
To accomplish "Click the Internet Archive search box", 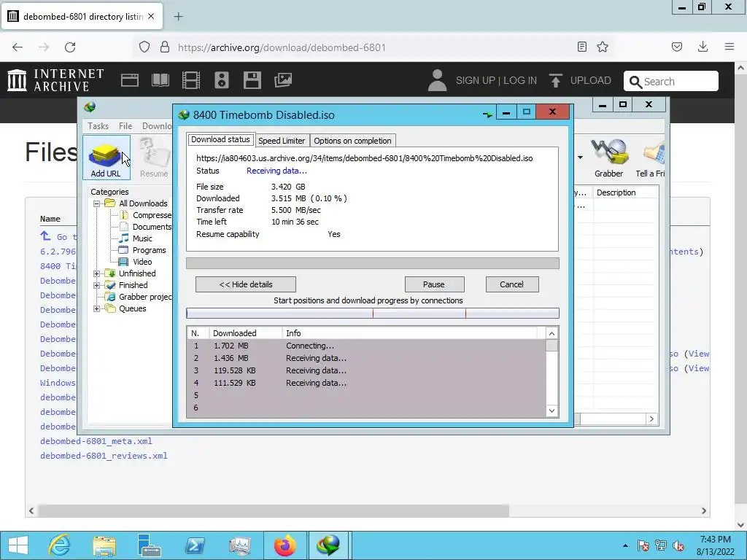I will [671, 81].
